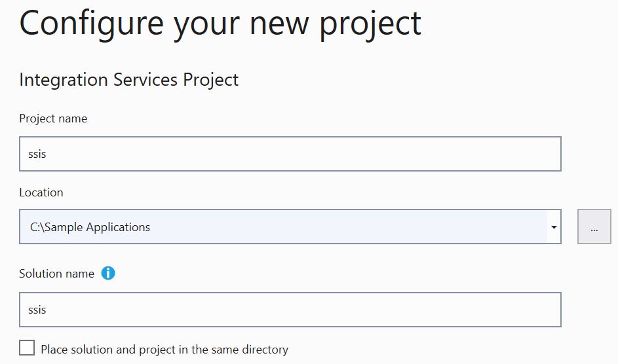The height and width of the screenshot is (364, 618).
Task: Click the "C:\Sample Applications" path text
Action: click(90, 227)
